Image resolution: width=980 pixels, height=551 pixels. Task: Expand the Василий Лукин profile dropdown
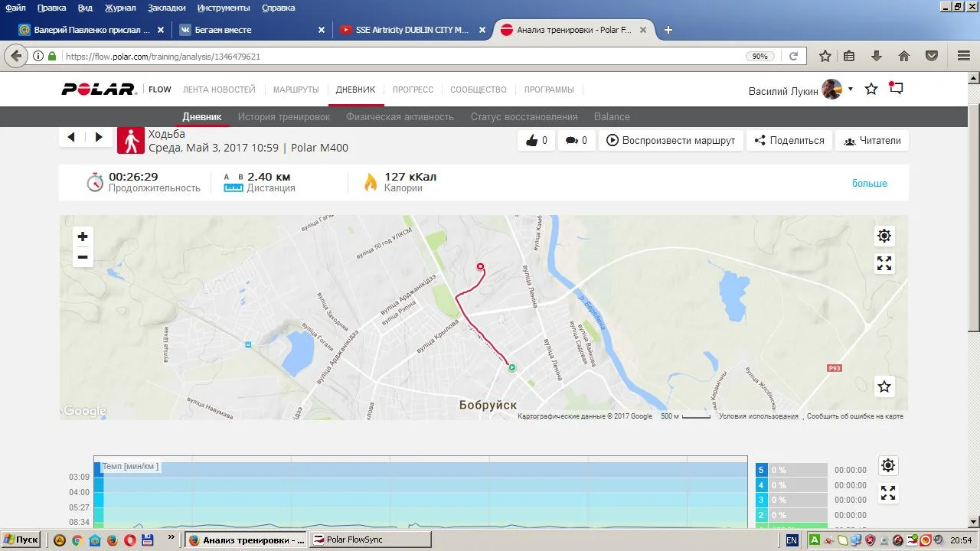tap(850, 90)
